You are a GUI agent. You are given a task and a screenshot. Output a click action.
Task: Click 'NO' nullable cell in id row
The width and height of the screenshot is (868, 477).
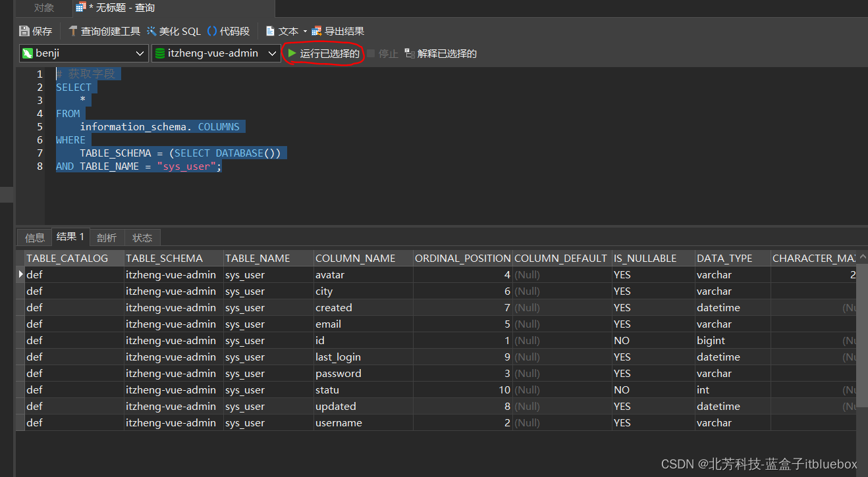coord(653,340)
